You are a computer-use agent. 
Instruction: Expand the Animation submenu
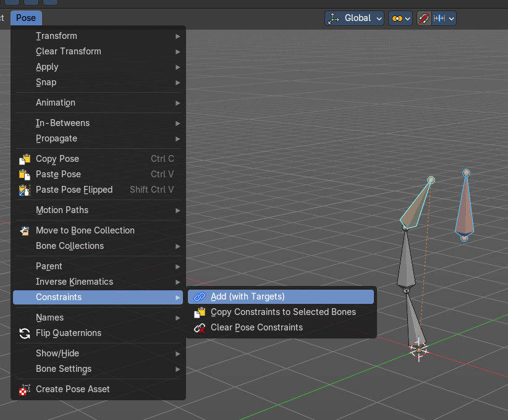[98, 103]
